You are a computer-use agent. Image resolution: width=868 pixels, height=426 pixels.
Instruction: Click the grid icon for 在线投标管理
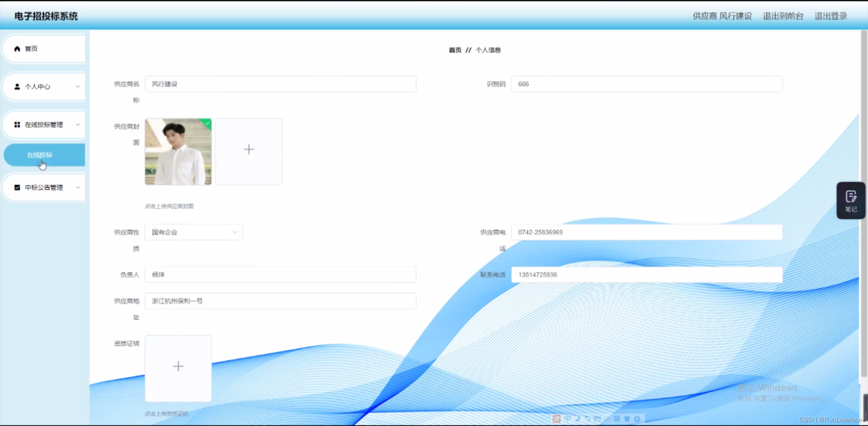[x=17, y=124]
